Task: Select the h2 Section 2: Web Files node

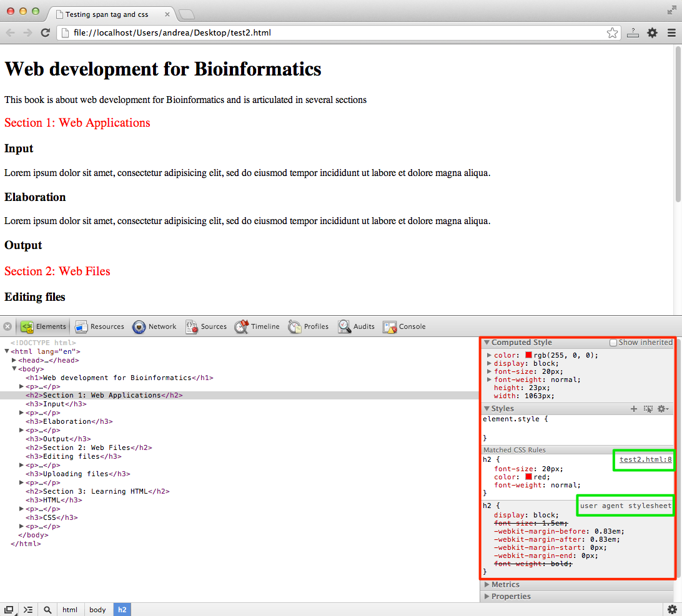Action: (89, 447)
